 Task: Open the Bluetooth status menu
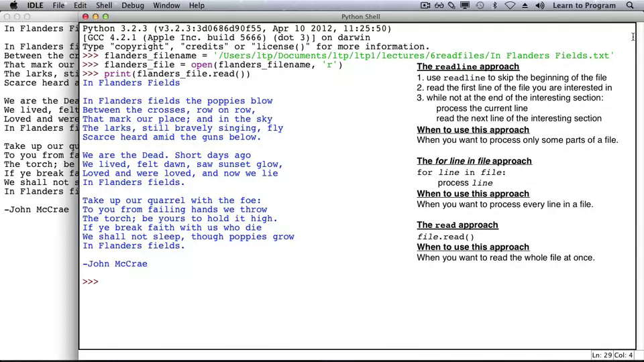tap(494, 5)
